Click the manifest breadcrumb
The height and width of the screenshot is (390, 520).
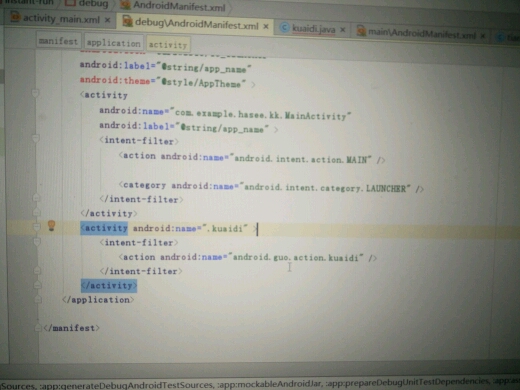pyautogui.click(x=58, y=41)
